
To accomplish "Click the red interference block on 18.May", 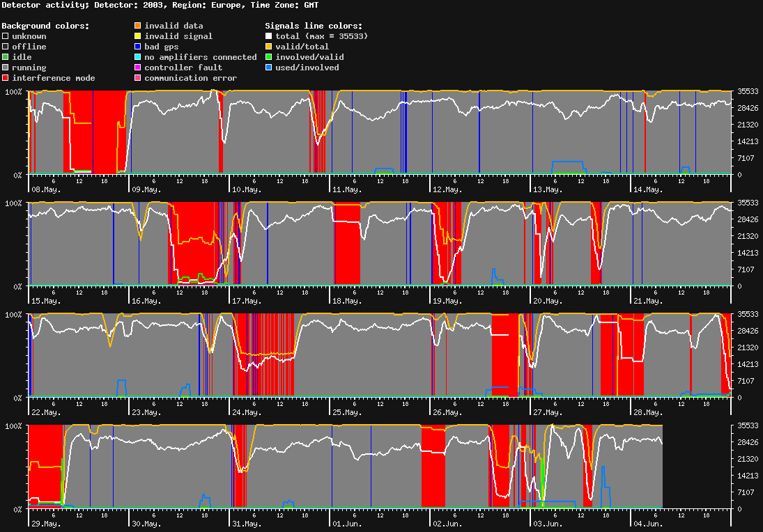I will pos(347,243).
